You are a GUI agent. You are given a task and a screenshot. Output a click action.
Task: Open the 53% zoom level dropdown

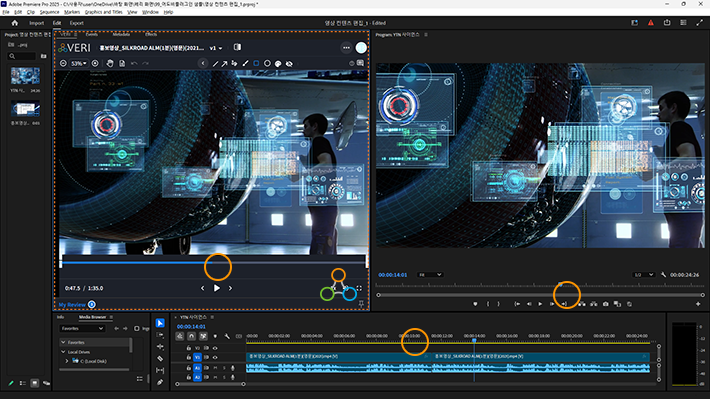tap(79, 63)
